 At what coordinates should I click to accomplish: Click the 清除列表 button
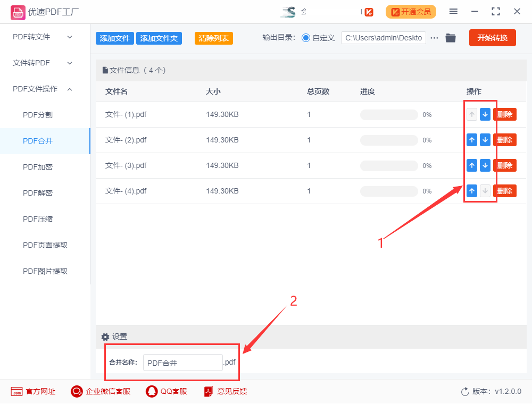coord(214,38)
